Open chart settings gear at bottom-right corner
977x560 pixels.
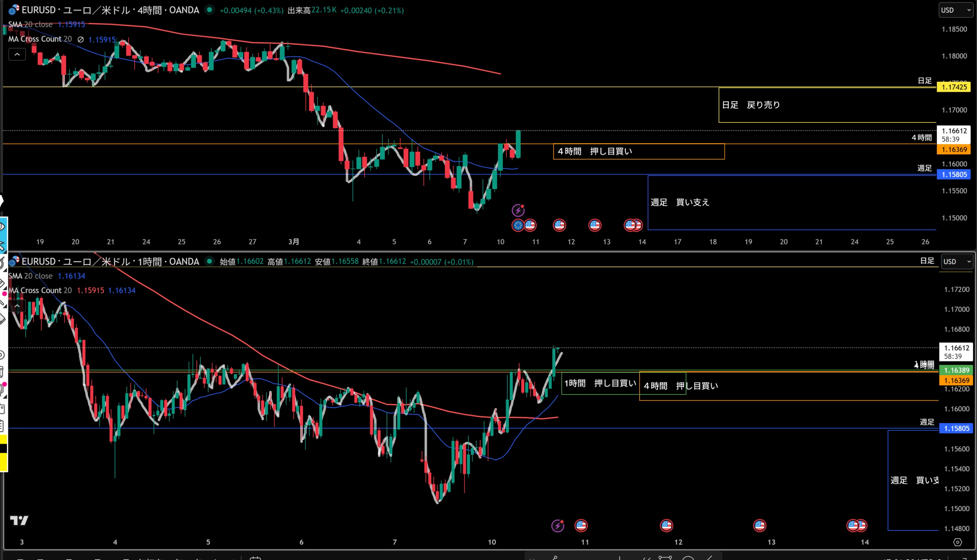958,542
